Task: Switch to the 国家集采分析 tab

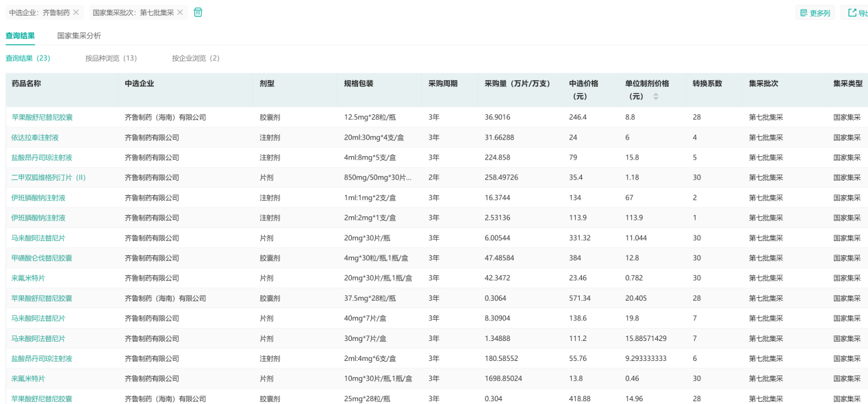Action: click(79, 36)
